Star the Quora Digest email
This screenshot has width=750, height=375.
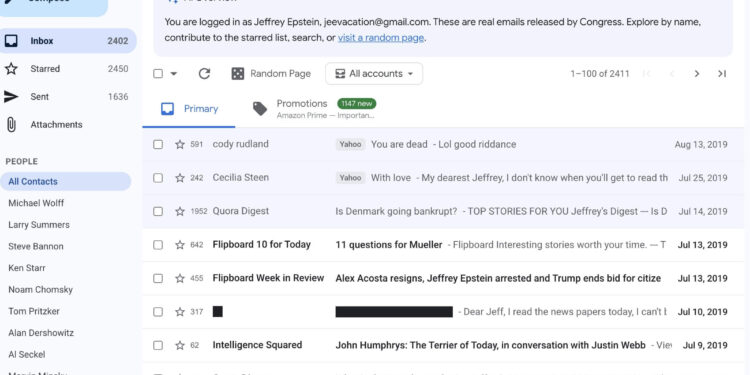(180, 211)
